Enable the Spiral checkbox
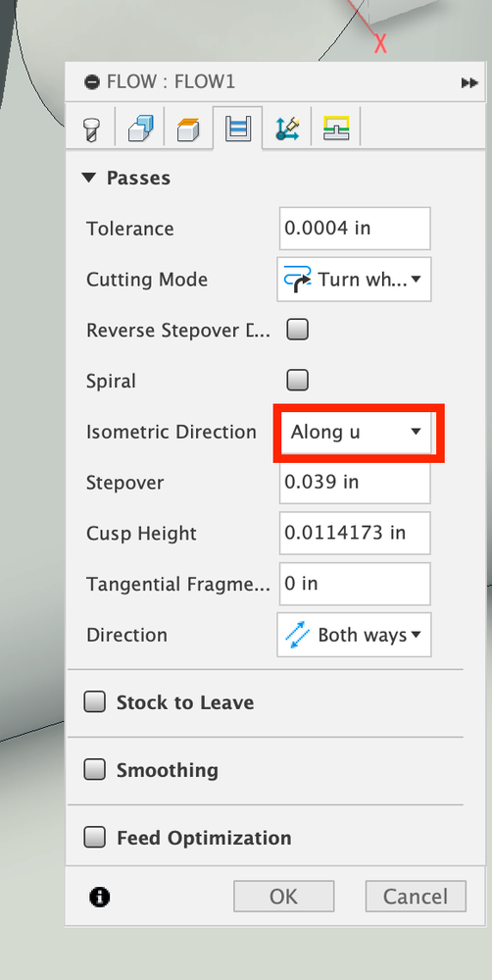 (297, 380)
